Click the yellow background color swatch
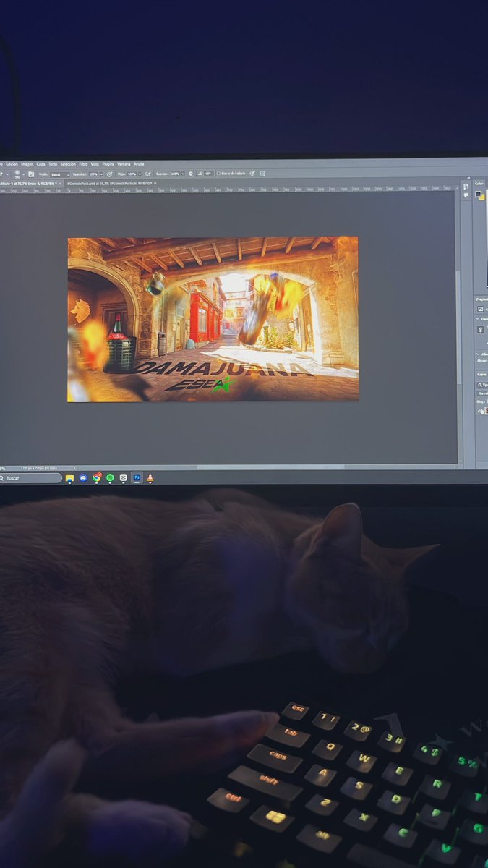The image size is (488, 868). pyautogui.click(x=481, y=197)
